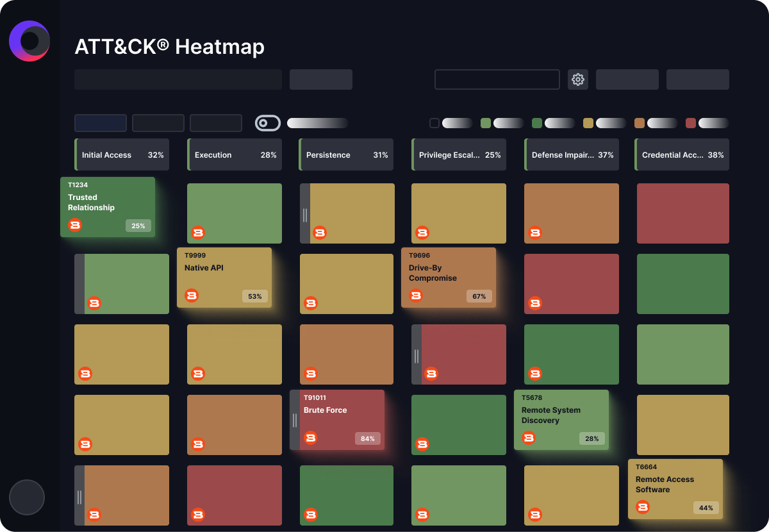Image resolution: width=769 pixels, height=532 pixels.
Task: Click the vendor icon on Native API card
Action: (192, 295)
